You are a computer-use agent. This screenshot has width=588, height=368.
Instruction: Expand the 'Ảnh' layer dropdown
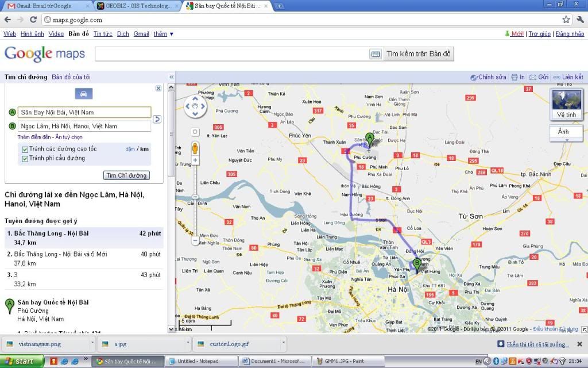click(566, 133)
